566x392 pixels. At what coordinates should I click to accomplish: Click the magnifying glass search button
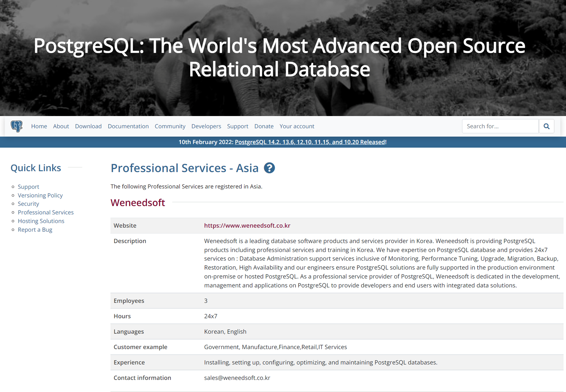point(546,126)
